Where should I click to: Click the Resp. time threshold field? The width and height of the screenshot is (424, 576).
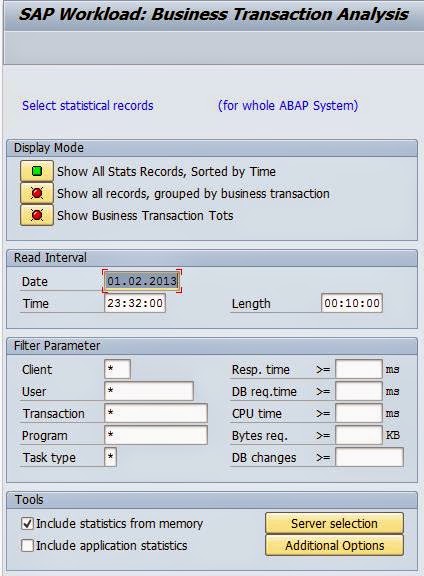[x=359, y=369]
